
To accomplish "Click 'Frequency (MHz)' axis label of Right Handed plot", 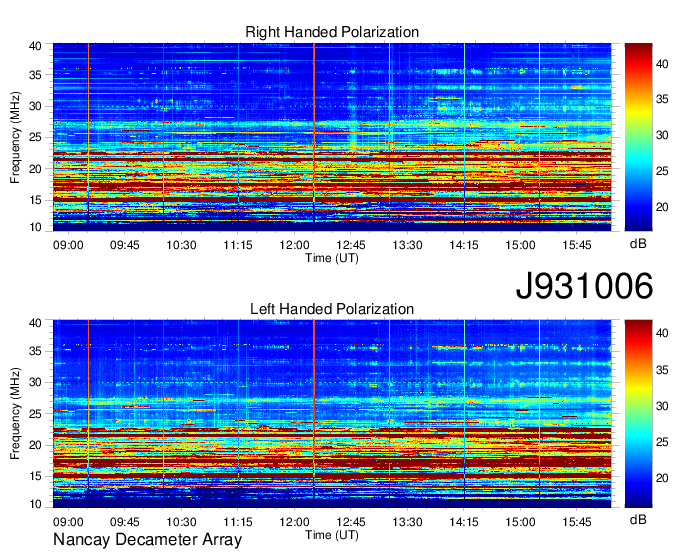I will pos(15,137).
